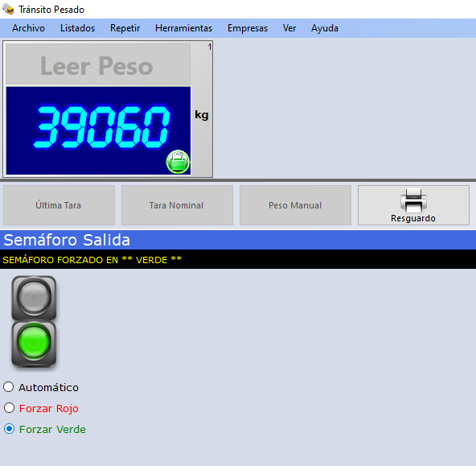Click the Tara Nominal button
This screenshot has width=476, height=466.
pyautogui.click(x=177, y=205)
